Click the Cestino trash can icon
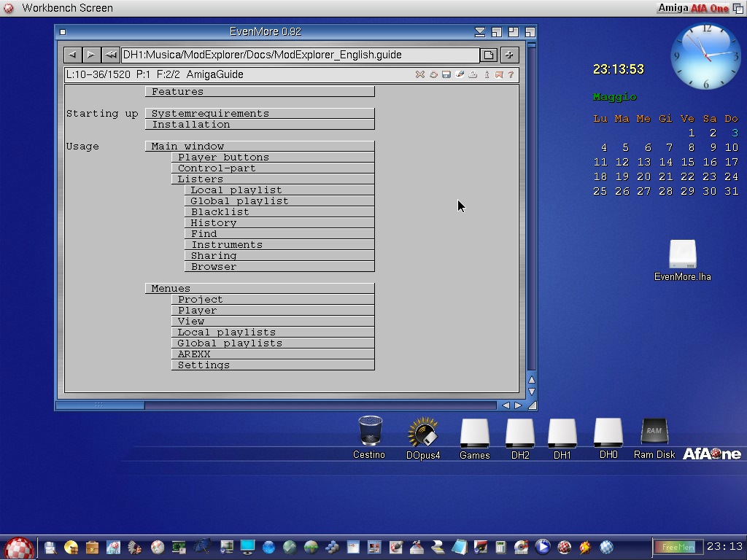 [370, 432]
